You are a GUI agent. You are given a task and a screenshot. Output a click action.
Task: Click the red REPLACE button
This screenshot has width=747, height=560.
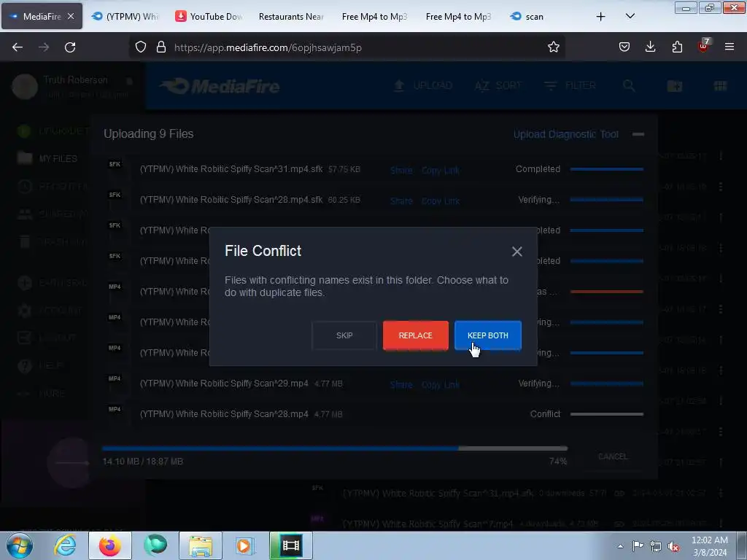pyautogui.click(x=415, y=335)
